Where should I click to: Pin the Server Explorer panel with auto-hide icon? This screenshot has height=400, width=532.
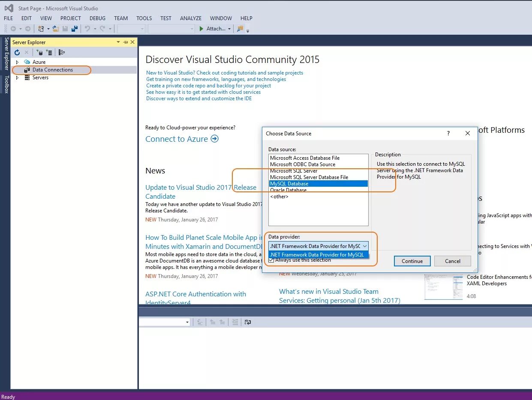[x=126, y=42]
